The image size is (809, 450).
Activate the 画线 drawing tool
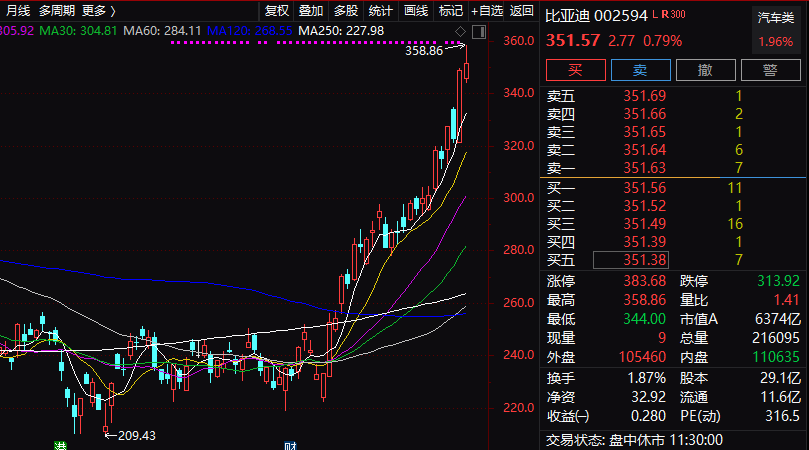click(416, 10)
